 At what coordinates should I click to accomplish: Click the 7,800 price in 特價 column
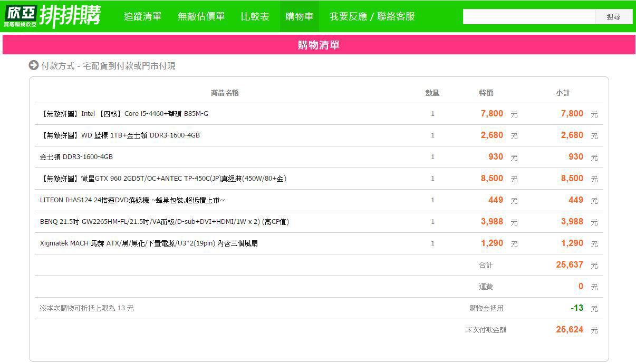(492, 113)
